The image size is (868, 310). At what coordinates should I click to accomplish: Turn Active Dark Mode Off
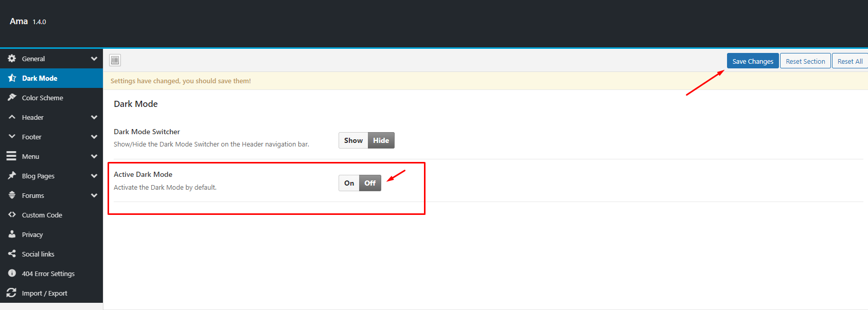370,183
